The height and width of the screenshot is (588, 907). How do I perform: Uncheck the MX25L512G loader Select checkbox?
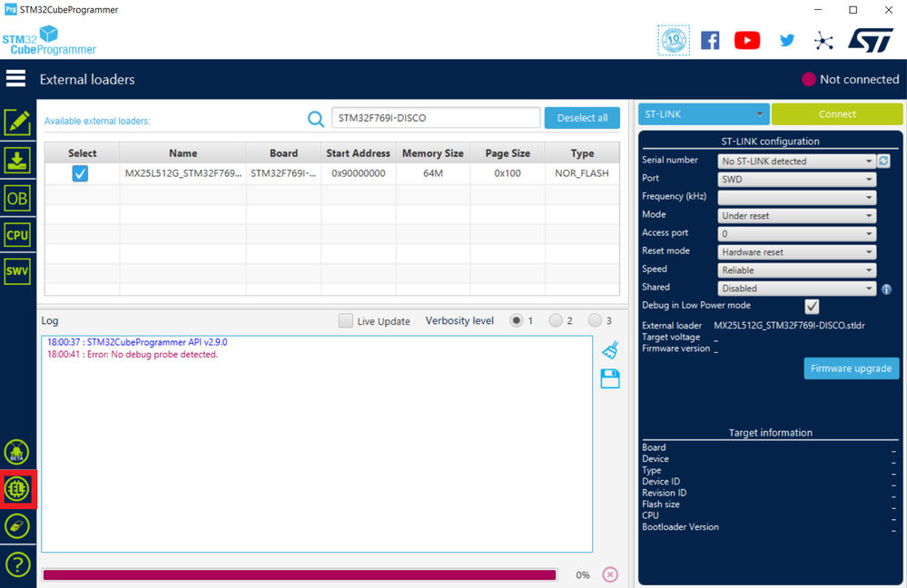pos(80,173)
